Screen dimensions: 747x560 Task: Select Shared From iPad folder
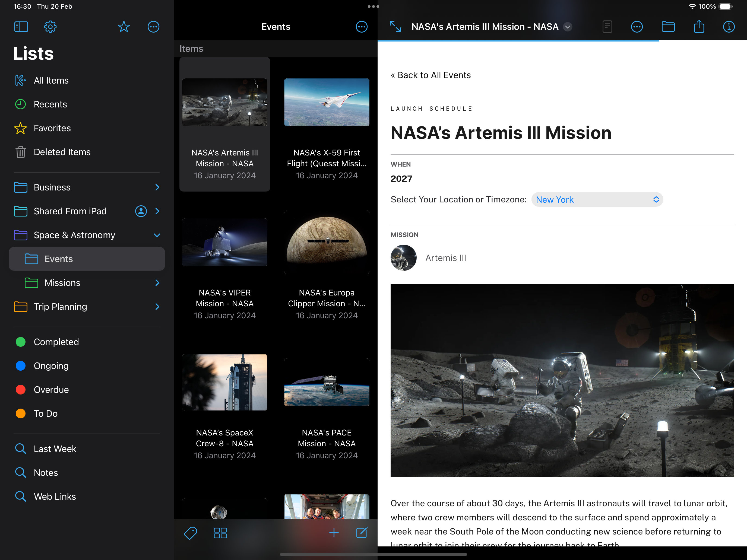point(87,211)
